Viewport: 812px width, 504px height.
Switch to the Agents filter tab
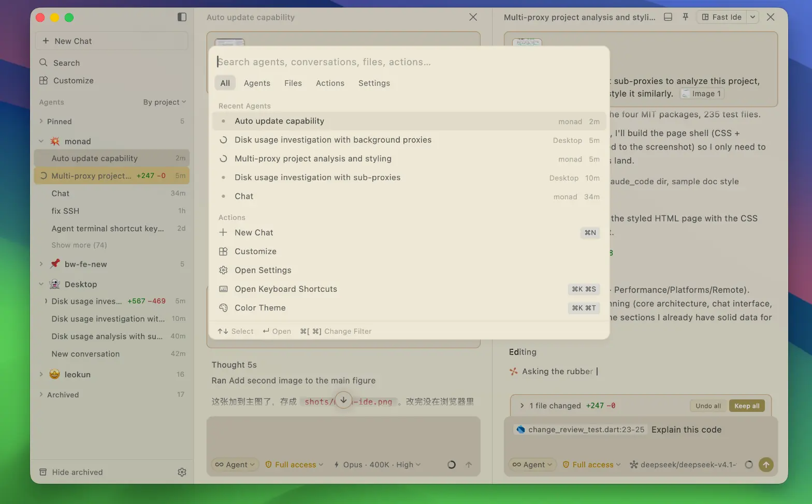coord(257,83)
